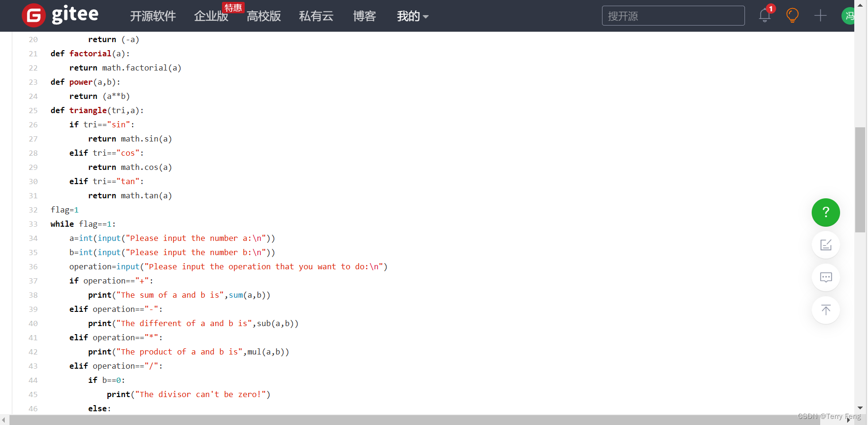This screenshot has width=868, height=425.
Task: Expand the 我的 dropdown
Action: click(413, 16)
